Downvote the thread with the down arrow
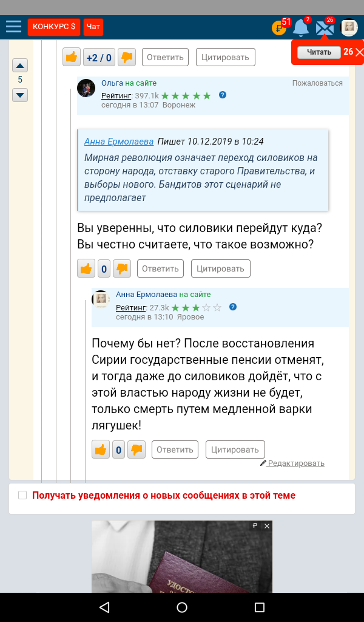The width and height of the screenshot is (364, 622). click(x=20, y=95)
